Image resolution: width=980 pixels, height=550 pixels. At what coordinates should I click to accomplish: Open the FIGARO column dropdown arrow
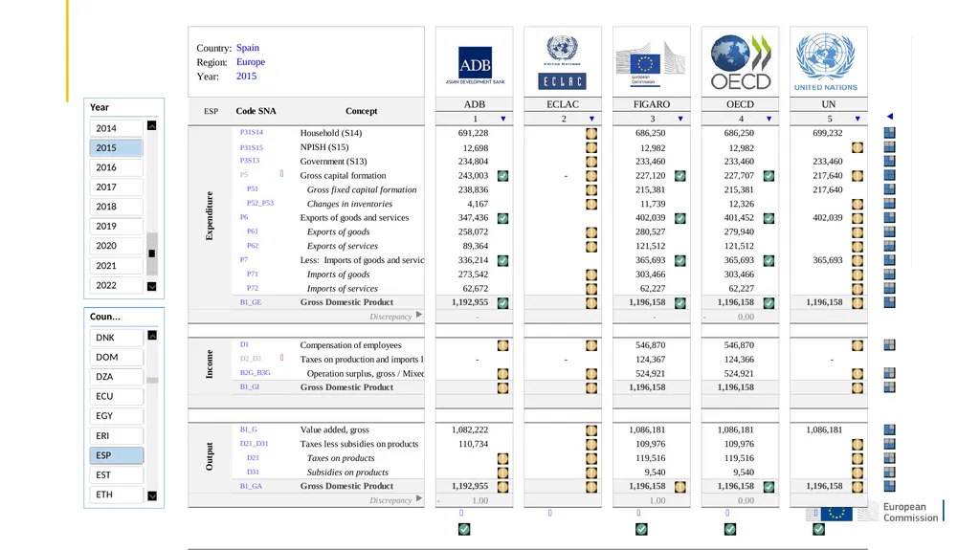click(x=680, y=119)
